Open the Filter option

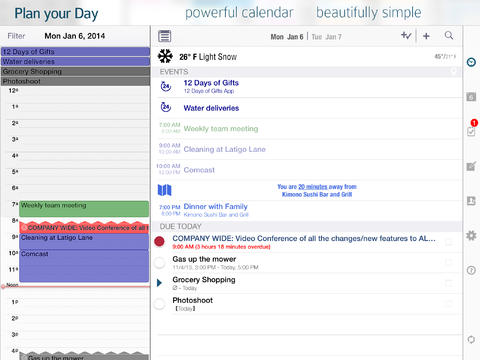[16, 36]
